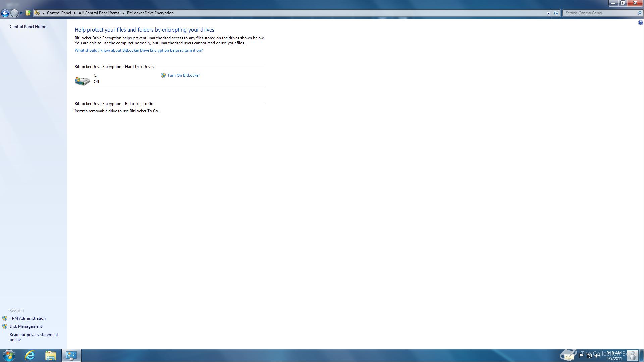Open Help with the blue question icon
This screenshot has height=362, width=644.
point(640,23)
